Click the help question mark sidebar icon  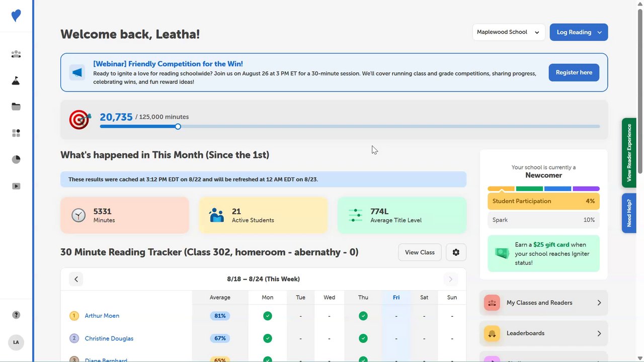16,315
